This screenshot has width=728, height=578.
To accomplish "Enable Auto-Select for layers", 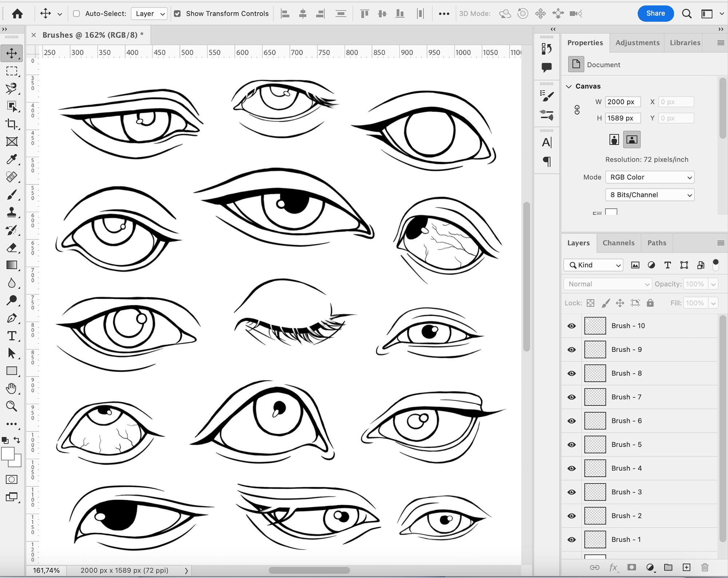I will (x=76, y=13).
